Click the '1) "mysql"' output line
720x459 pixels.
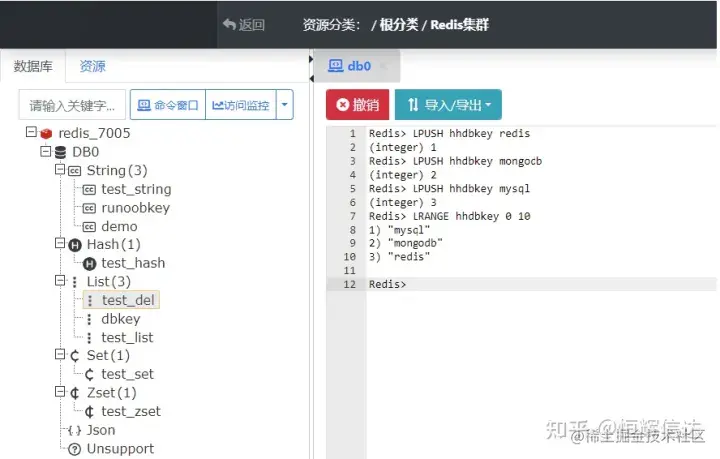click(x=399, y=230)
